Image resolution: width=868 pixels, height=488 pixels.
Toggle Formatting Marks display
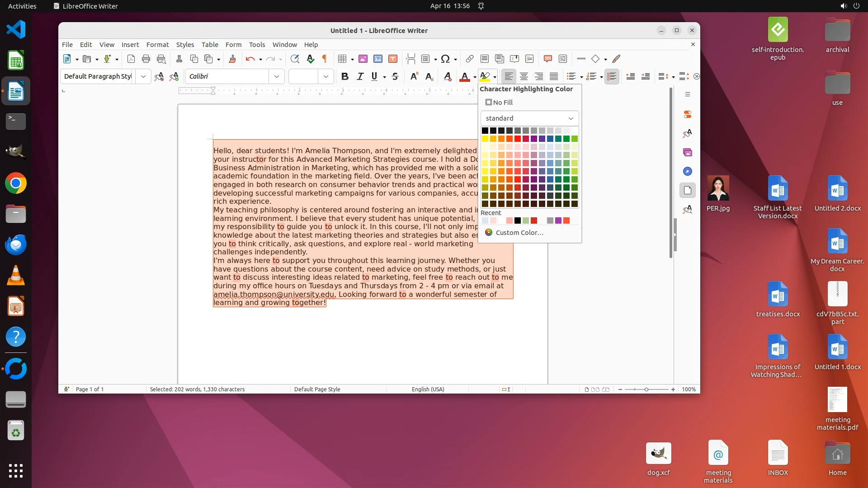pyautogui.click(x=324, y=59)
